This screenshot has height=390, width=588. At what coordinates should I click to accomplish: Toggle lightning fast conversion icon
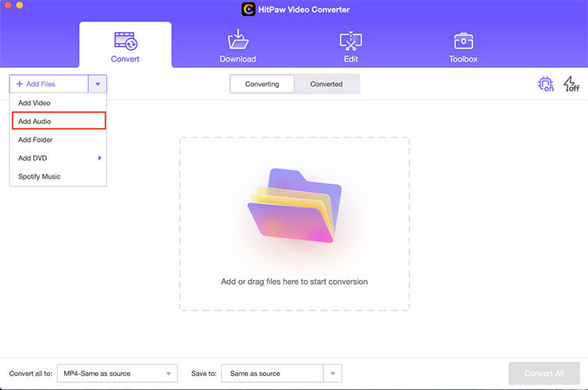[x=571, y=84]
